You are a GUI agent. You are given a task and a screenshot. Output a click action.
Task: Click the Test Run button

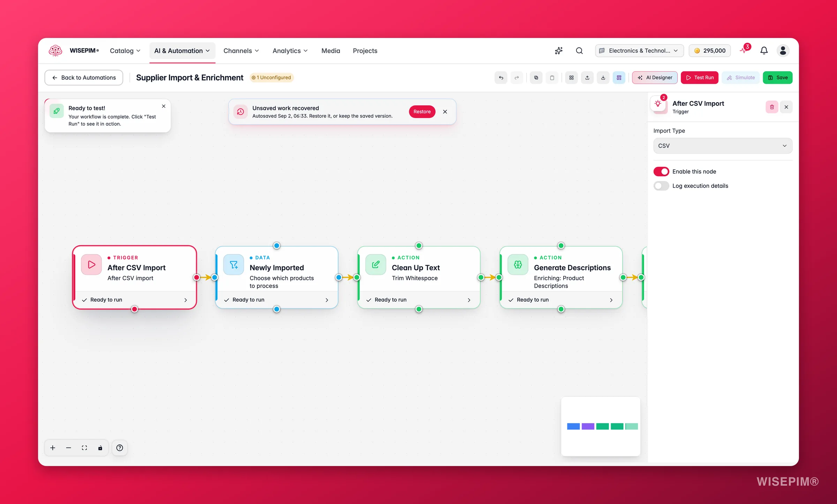(x=700, y=77)
